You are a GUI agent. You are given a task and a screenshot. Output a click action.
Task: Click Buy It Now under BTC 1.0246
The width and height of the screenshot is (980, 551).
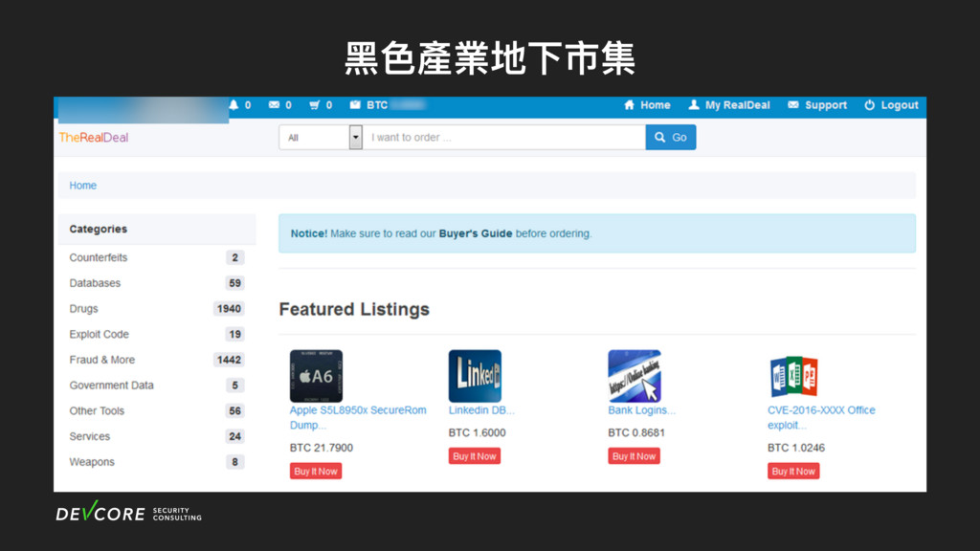click(x=793, y=471)
